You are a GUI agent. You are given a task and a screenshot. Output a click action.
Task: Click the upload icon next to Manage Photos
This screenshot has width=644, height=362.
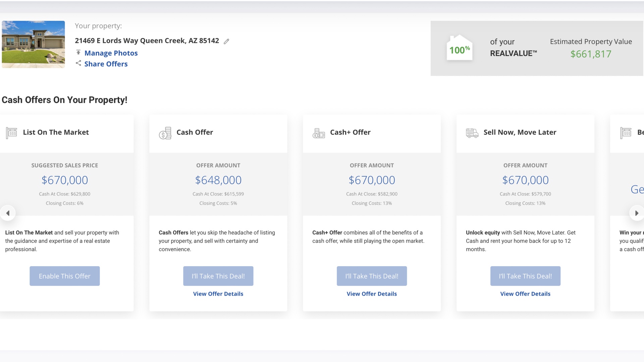[78, 52]
